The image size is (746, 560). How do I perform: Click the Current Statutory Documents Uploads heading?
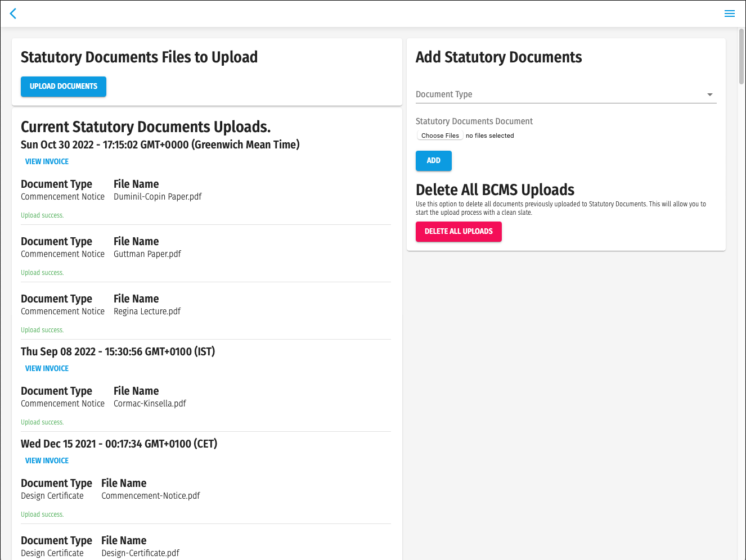point(146,127)
